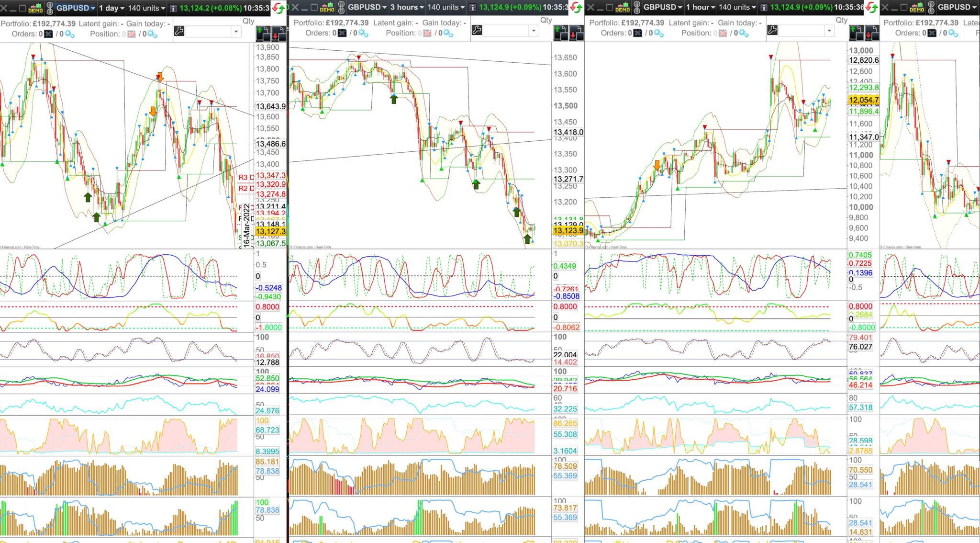Click the DEMO account icon on 1 hour chart

(623, 7)
